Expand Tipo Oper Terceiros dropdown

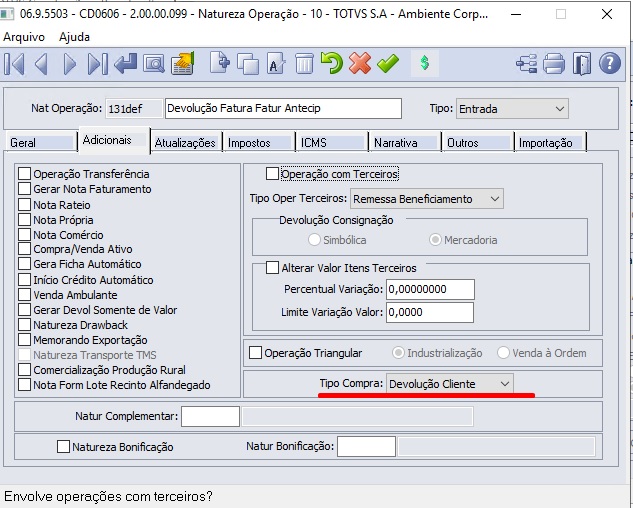point(427,199)
